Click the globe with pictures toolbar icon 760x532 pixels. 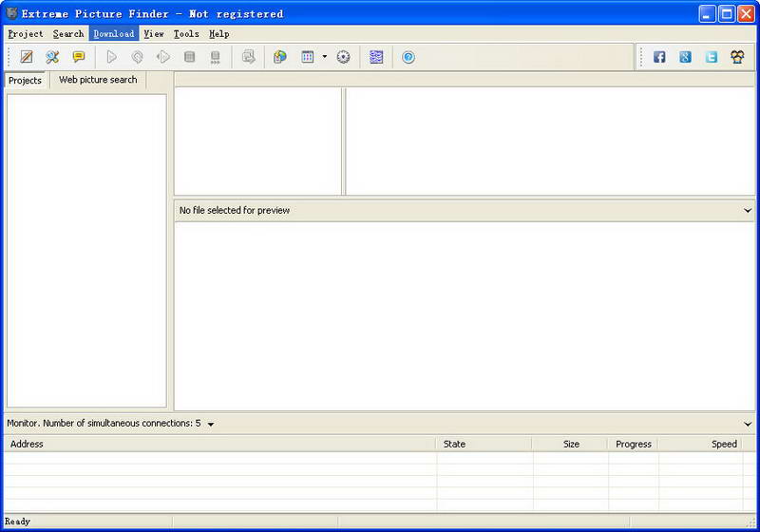pyautogui.click(x=280, y=57)
